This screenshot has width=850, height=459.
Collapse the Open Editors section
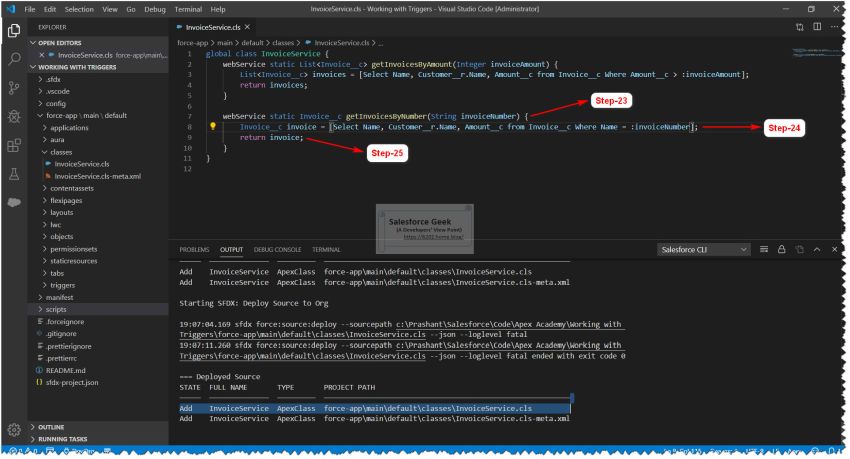pos(98,43)
